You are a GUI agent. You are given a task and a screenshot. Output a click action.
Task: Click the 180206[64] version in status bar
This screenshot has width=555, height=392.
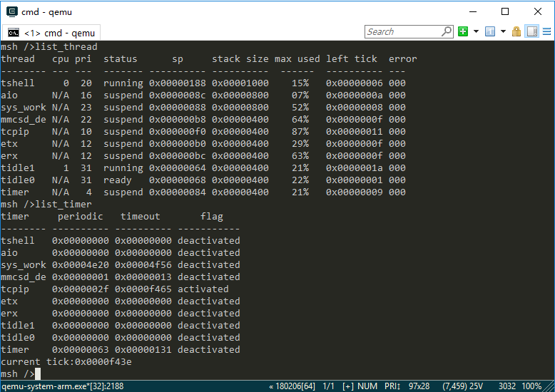click(294, 386)
